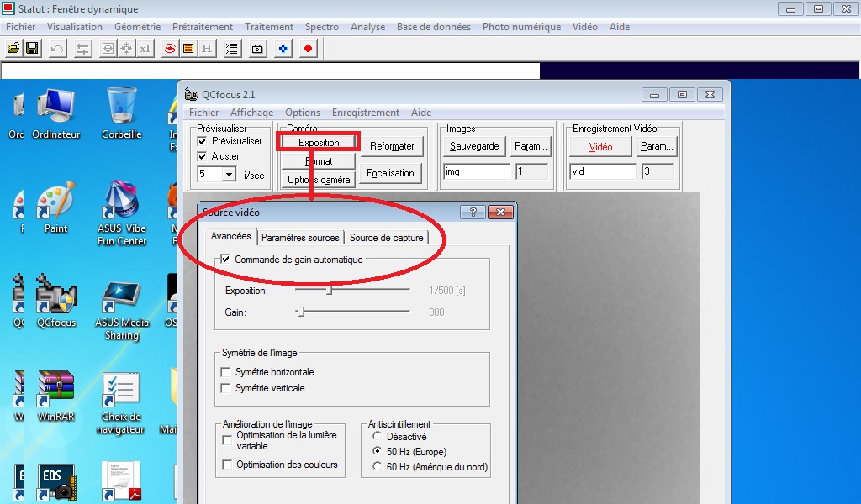Open the WinRAR desktop shortcut
The height and width of the screenshot is (504, 861).
(x=55, y=396)
